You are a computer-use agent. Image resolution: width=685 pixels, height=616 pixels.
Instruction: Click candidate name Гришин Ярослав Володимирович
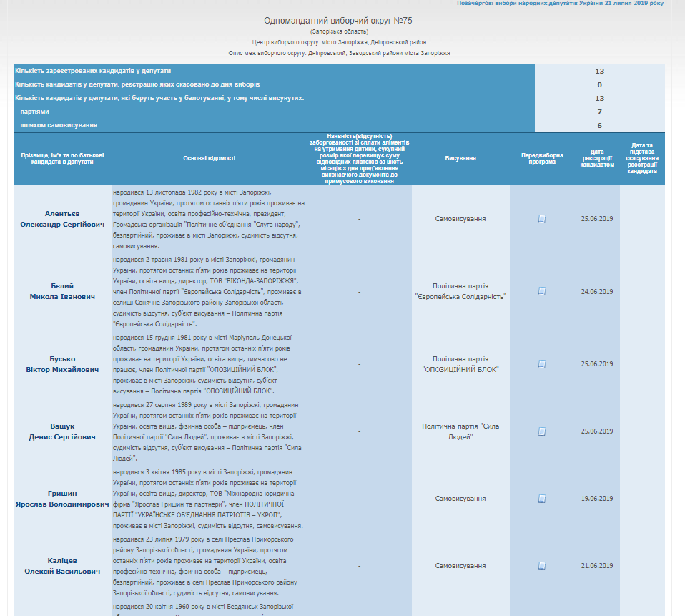(x=62, y=499)
